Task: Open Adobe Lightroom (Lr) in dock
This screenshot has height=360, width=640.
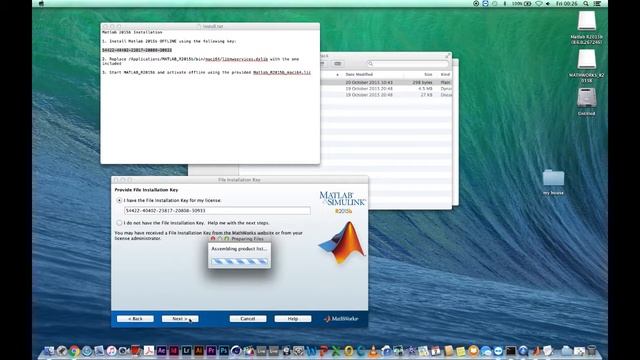Action: (187, 351)
